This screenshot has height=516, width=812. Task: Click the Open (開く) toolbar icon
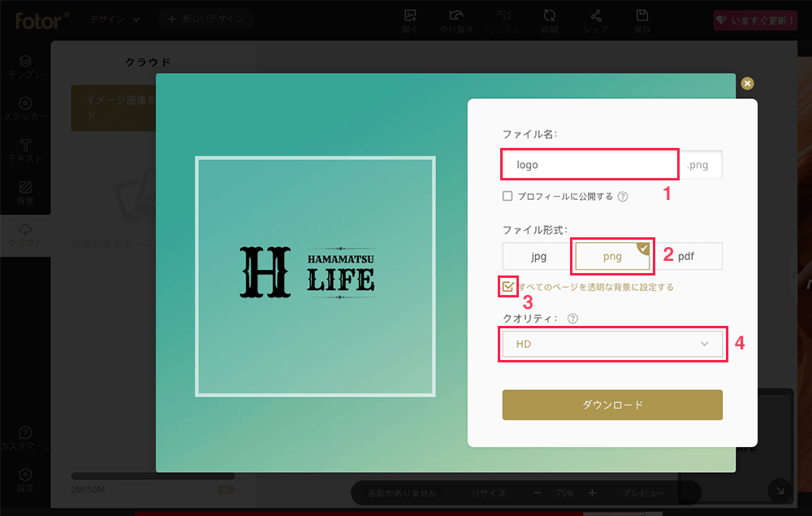(x=410, y=21)
